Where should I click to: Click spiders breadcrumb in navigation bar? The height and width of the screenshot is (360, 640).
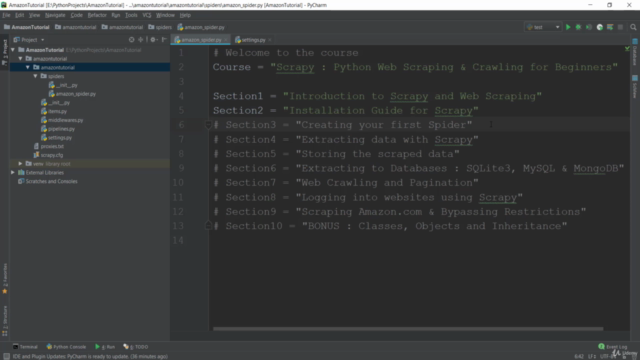(160, 27)
